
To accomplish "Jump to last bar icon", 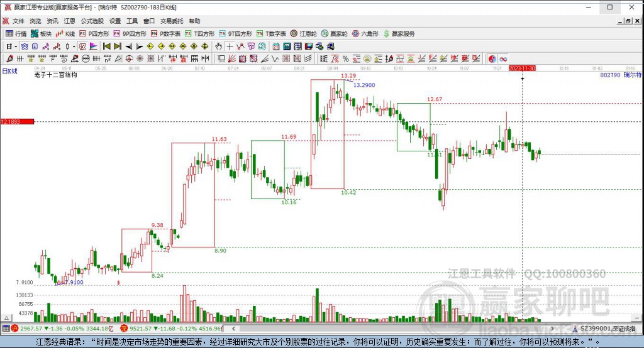I will (118, 46).
